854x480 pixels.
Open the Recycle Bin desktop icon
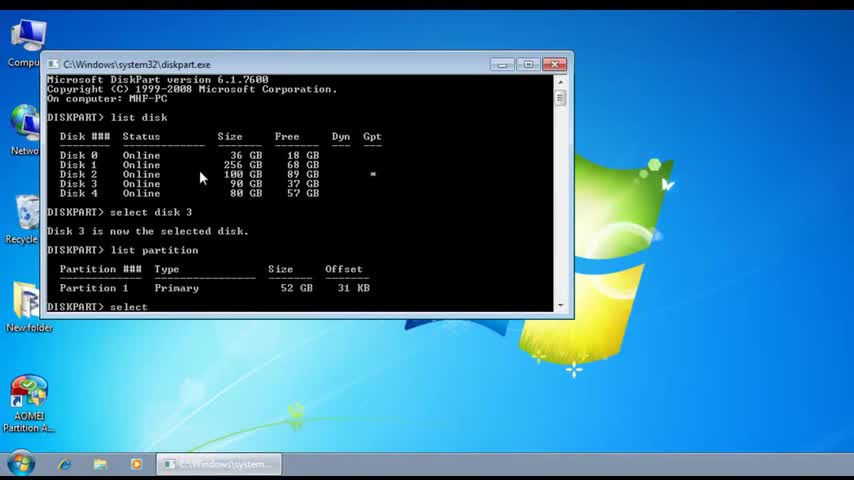click(23, 219)
